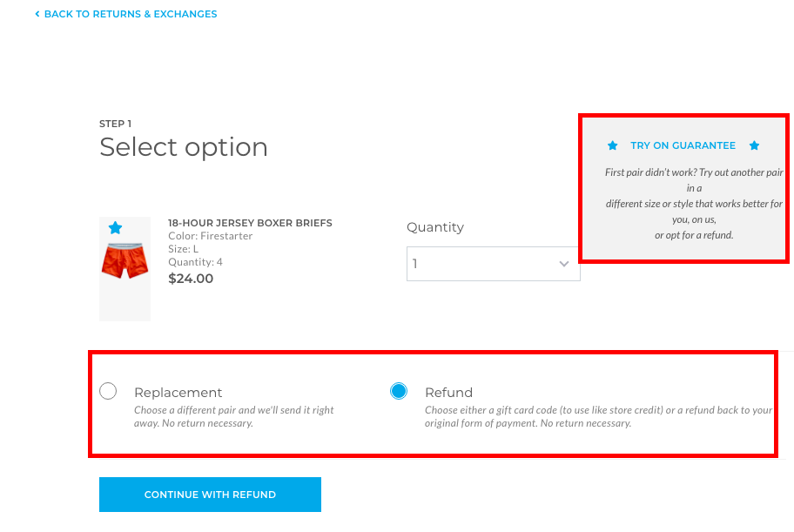Click the Refund option label
The height and width of the screenshot is (532, 794).
448,393
